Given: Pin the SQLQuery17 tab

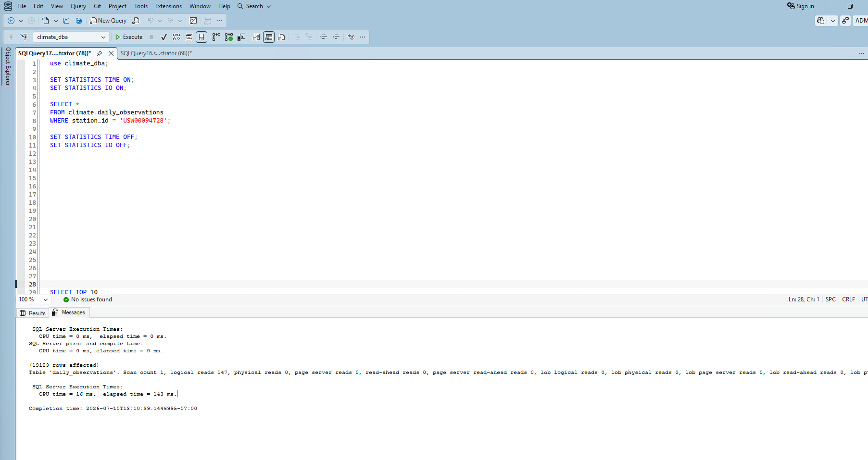Looking at the screenshot, I should (100, 53).
